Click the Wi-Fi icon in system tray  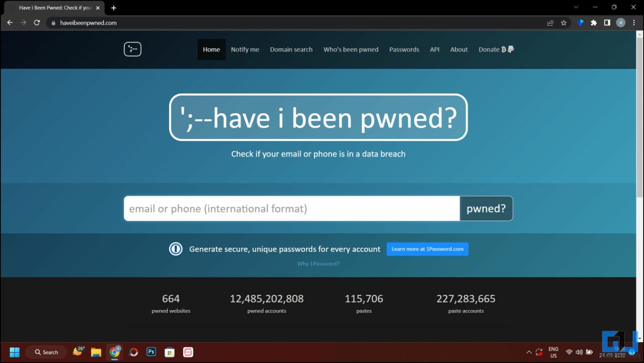point(569,352)
